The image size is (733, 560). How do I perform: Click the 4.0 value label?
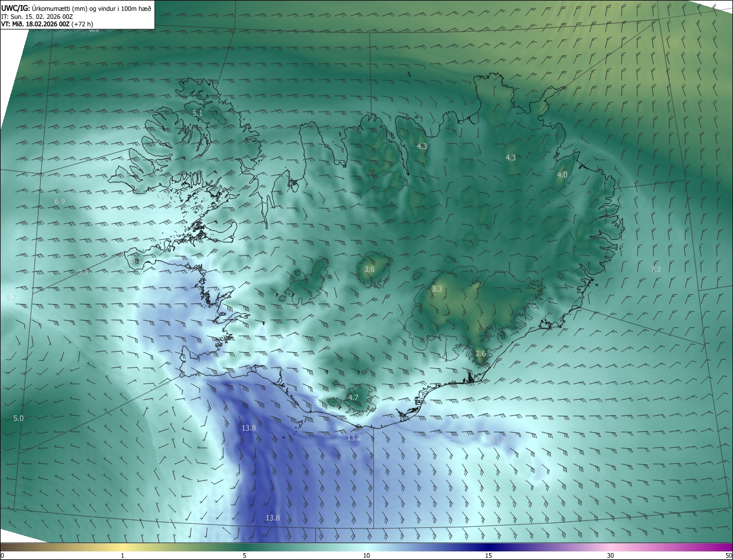point(562,175)
